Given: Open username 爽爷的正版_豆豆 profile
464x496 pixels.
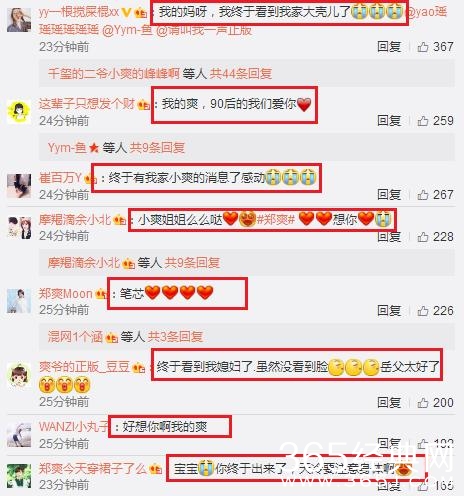Looking at the screenshot, I should pyautogui.click(x=84, y=367).
